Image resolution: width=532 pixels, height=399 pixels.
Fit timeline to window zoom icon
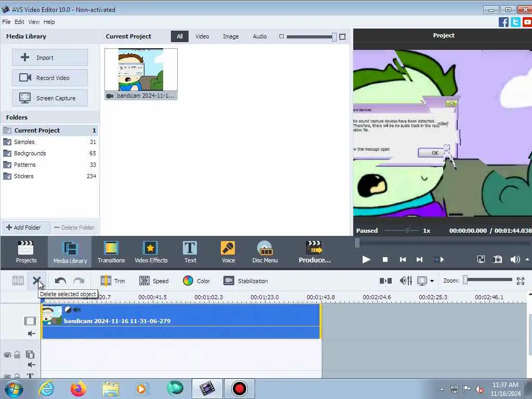click(520, 281)
